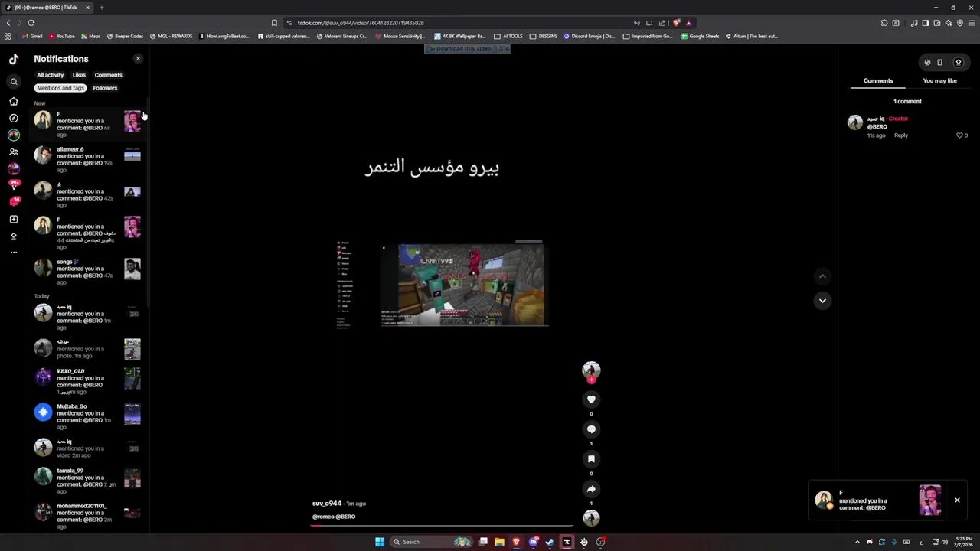
Task: Go back to the previous page
Action: tap(8, 23)
